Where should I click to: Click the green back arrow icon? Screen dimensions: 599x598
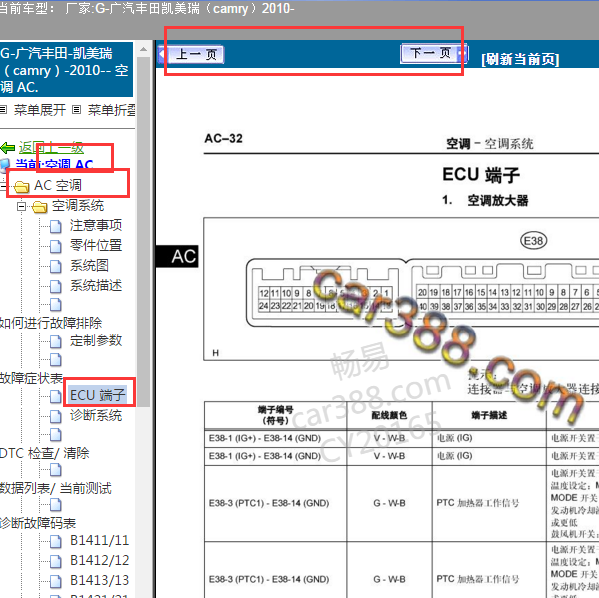[8, 147]
